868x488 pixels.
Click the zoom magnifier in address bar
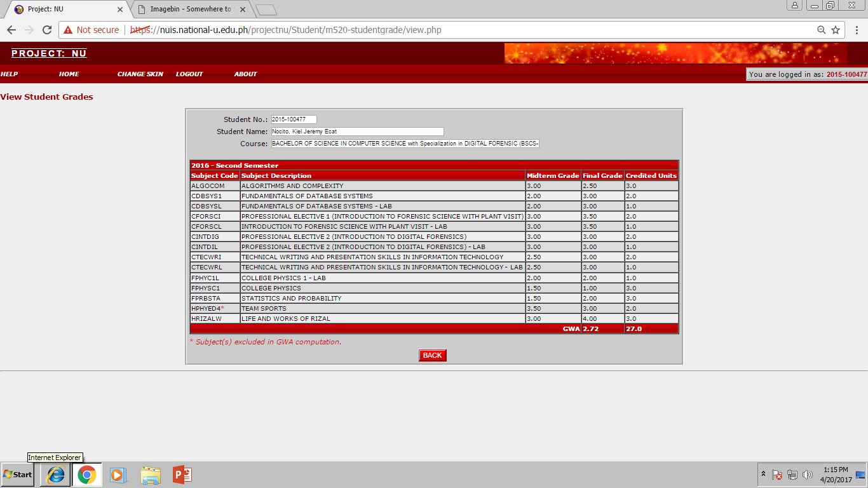pos(821,30)
